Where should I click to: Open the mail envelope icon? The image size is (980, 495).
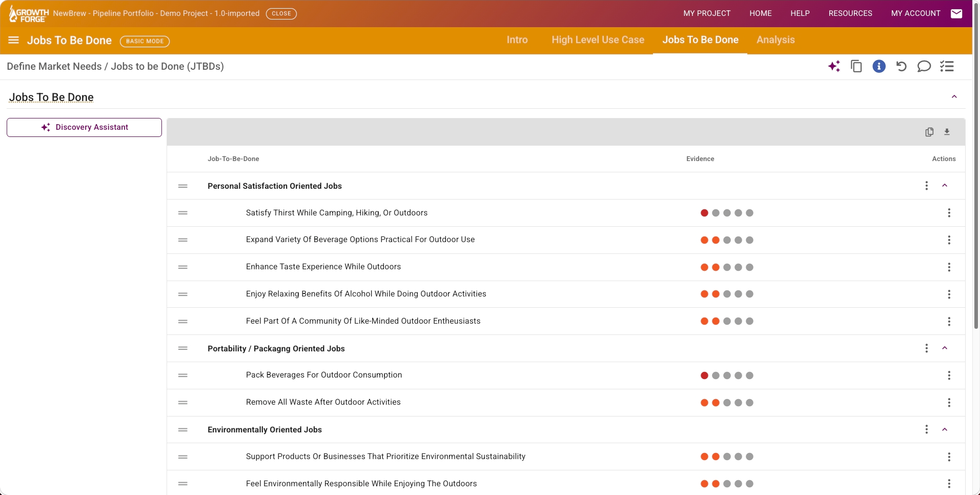coord(956,13)
